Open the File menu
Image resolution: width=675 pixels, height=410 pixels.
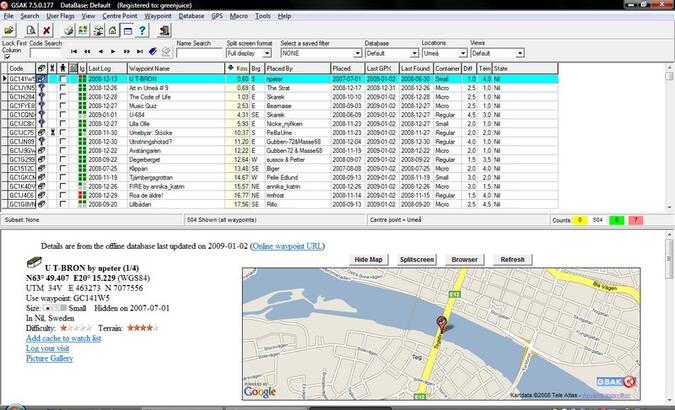[9, 16]
